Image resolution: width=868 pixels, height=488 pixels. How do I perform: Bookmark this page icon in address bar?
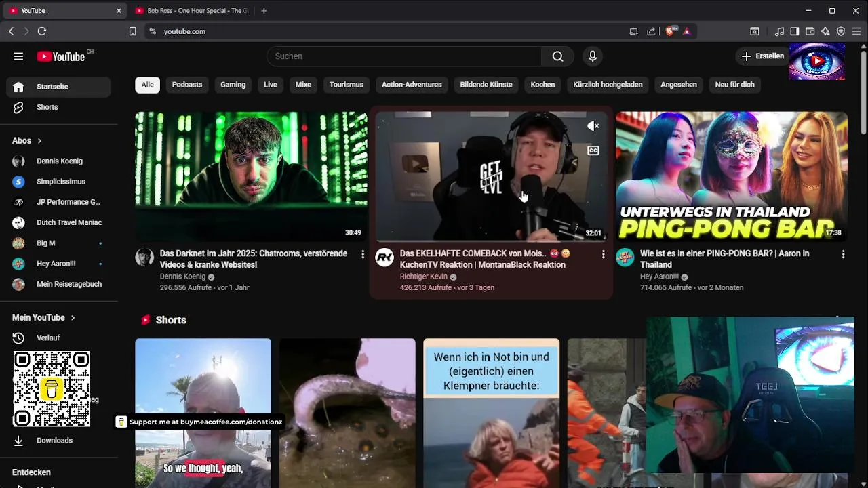[x=133, y=31]
